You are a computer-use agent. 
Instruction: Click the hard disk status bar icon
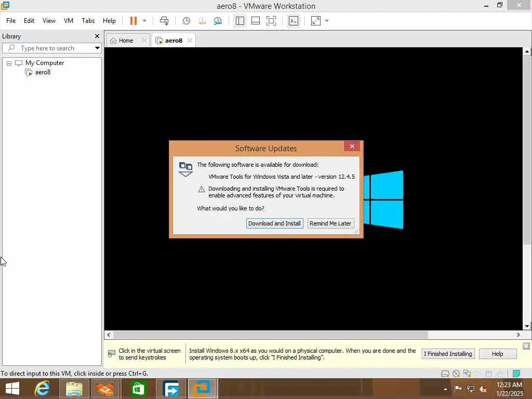[x=445, y=374]
